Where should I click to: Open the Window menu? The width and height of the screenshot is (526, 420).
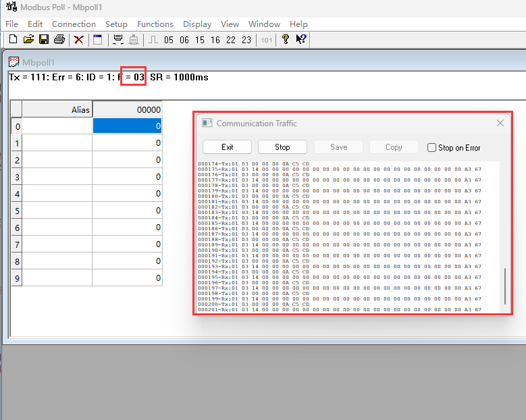click(x=264, y=24)
